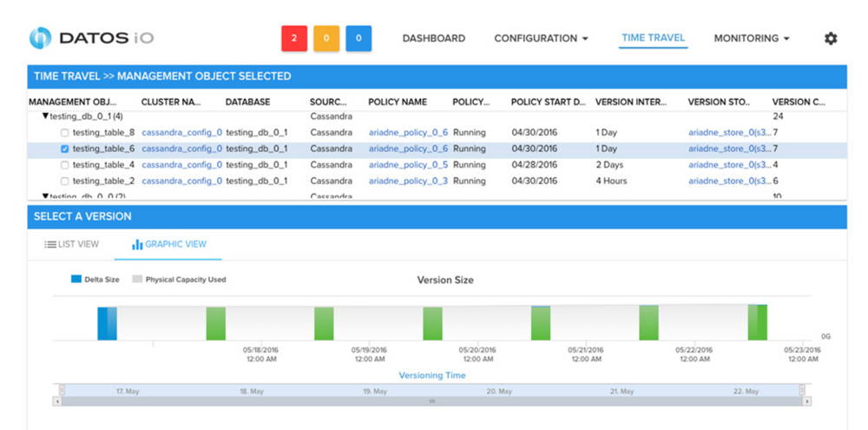Click the Graphic View bar chart icon
The height and width of the screenshot is (430, 868).
point(137,245)
